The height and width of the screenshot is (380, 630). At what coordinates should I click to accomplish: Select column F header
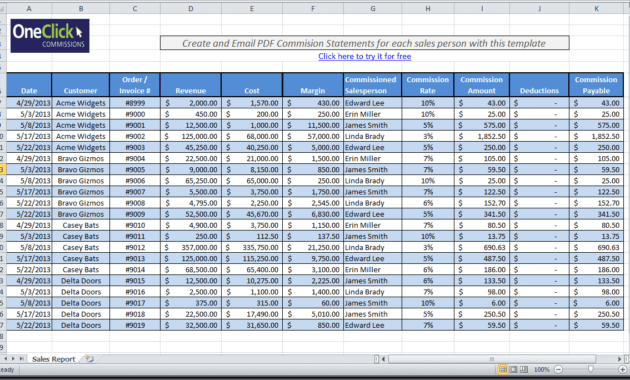(313, 8)
